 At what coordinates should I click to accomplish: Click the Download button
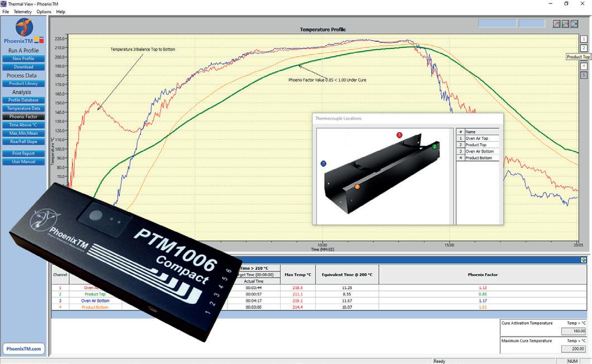tap(23, 67)
